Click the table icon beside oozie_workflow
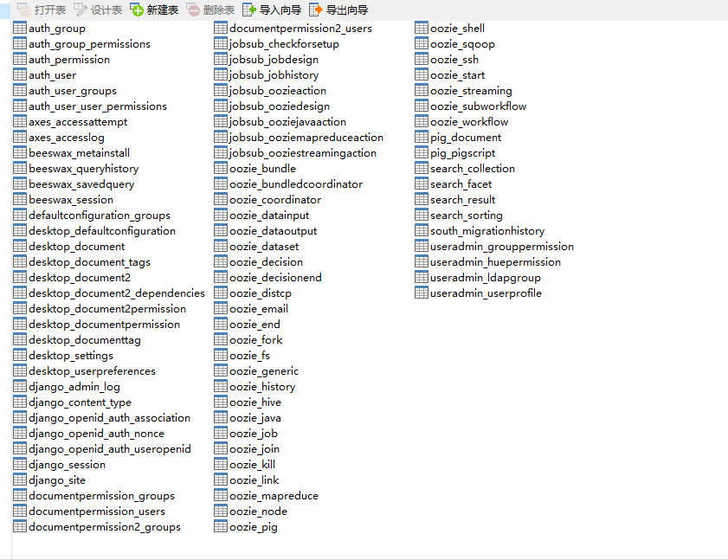 click(x=422, y=121)
